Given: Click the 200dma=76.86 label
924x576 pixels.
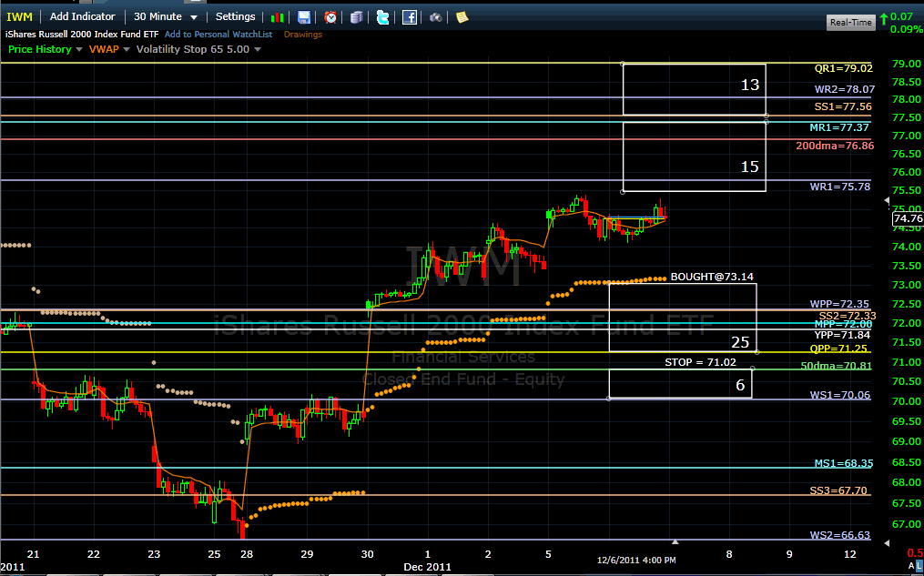Looking at the screenshot, I should tap(835, 146).
